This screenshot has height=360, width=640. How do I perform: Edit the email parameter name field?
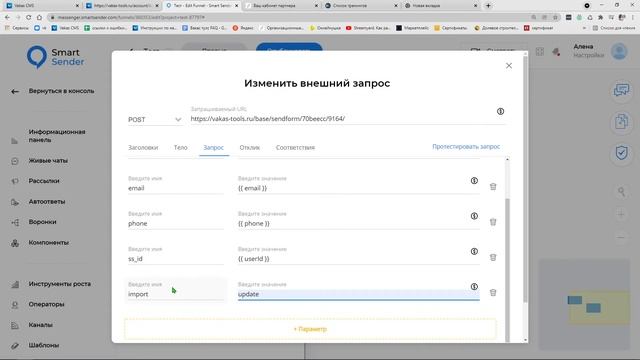point(176,188)
